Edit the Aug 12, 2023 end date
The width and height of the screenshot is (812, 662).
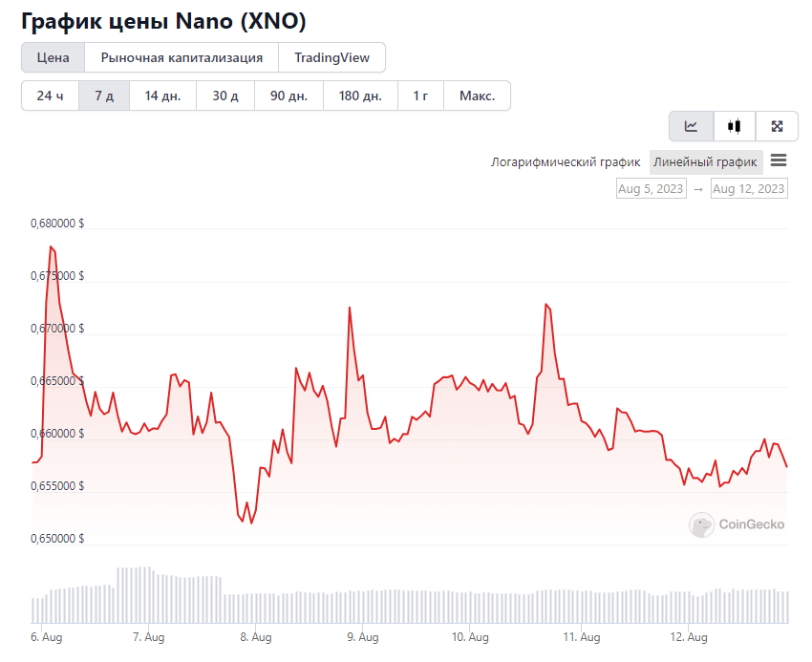tap(749, 188)
